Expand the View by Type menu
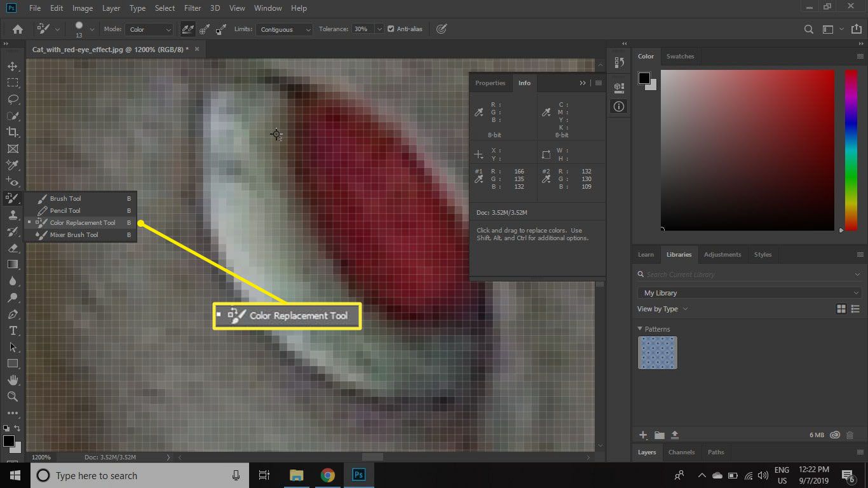 pyautogui.click(x=663, y=309)
